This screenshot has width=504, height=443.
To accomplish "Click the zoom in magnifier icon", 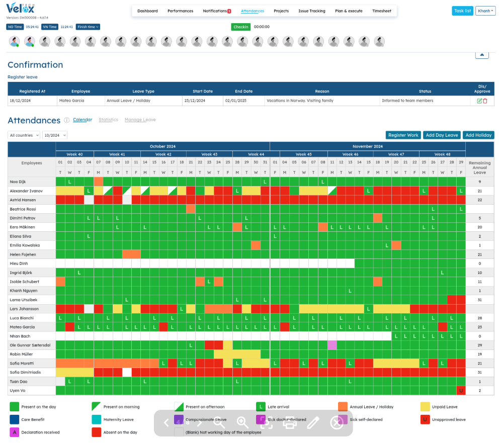I will pyautogui.click(x=243, y=423).
